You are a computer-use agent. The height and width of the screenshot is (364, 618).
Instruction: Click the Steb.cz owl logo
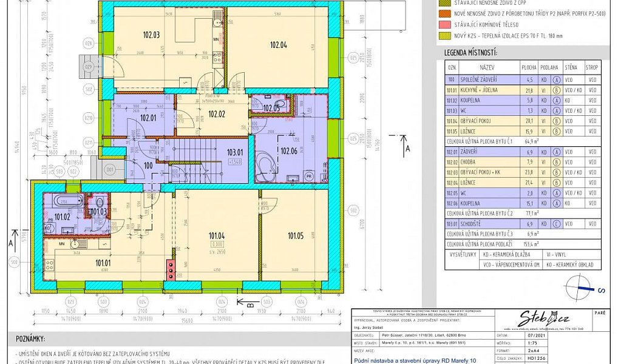coord(545,318)
